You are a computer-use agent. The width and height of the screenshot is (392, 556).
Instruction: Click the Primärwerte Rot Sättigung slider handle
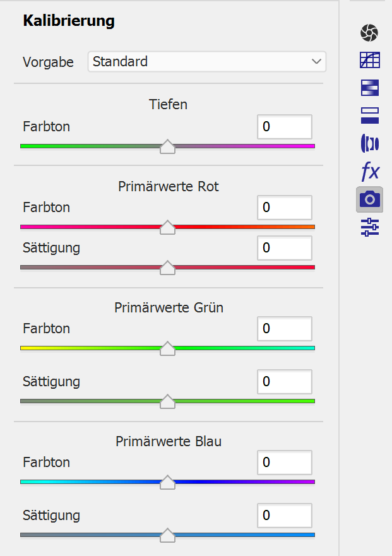pos(167,268)
